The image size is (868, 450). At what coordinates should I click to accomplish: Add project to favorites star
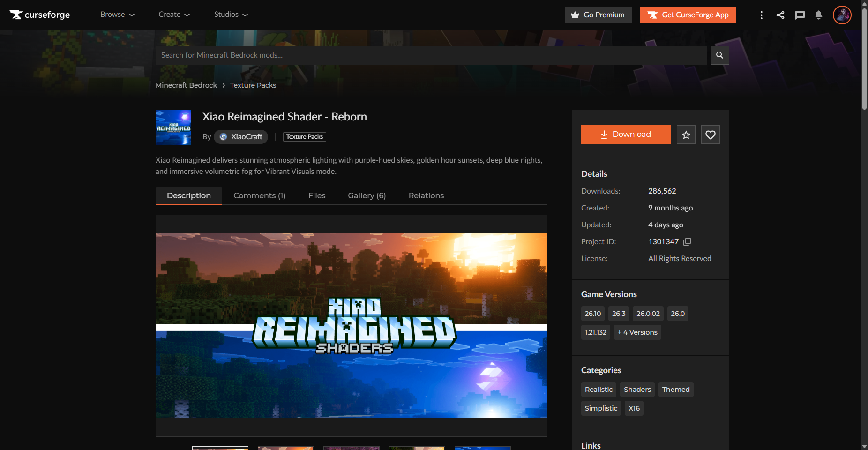(x=686, y=135)
